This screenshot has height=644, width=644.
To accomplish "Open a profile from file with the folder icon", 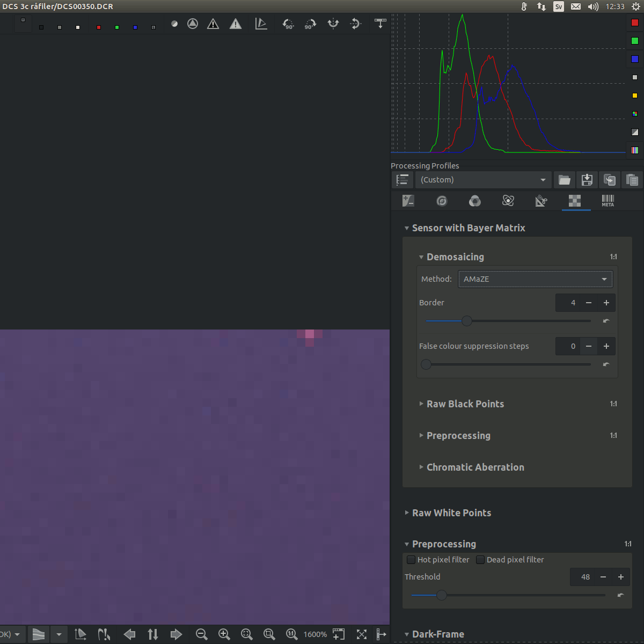I will (564, 180).
